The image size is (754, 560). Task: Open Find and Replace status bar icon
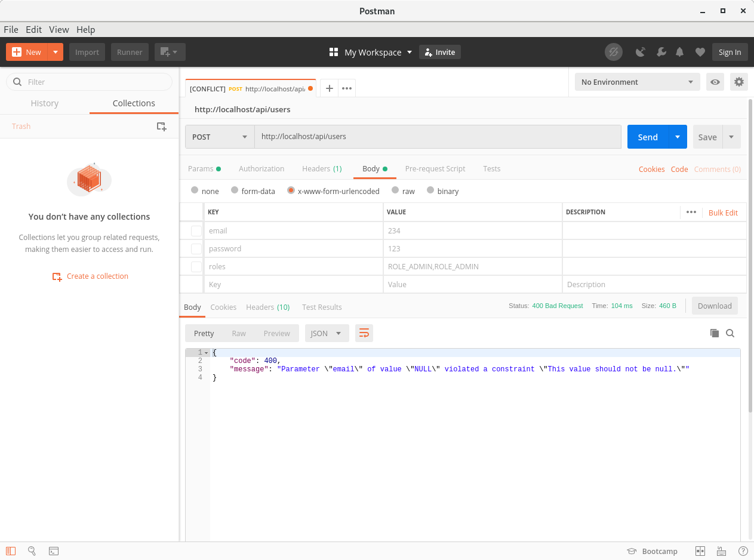click(32, 551)
